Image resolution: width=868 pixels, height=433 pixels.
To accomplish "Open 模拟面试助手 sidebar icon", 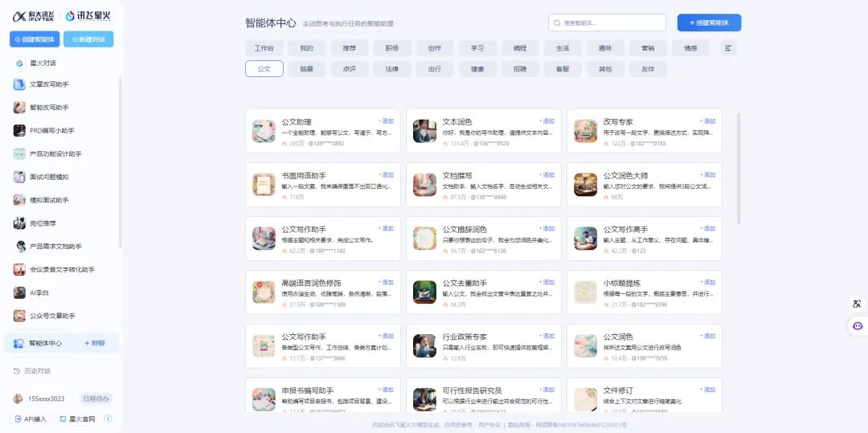I will [x=19, y=200].
